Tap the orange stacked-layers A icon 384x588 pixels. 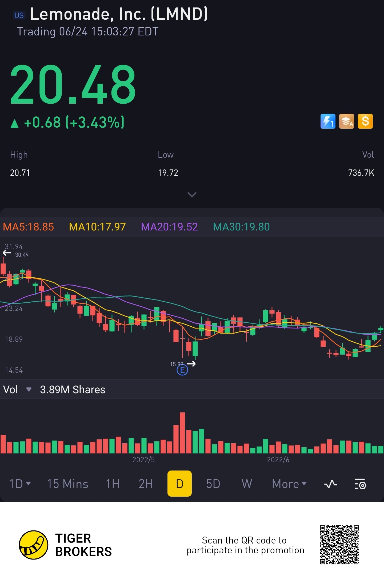coord(346,121)
